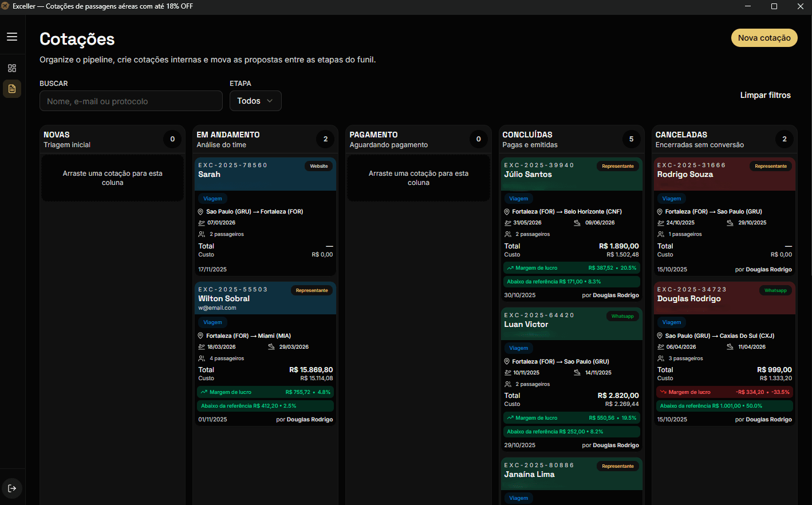
Task: Click the Website tag on Sarah's card
Action: pos(319,166)
